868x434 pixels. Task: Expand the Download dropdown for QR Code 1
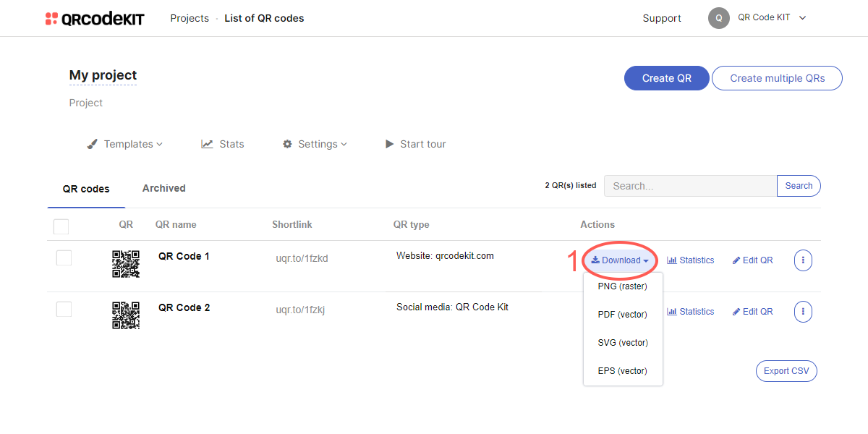[619, 260]
